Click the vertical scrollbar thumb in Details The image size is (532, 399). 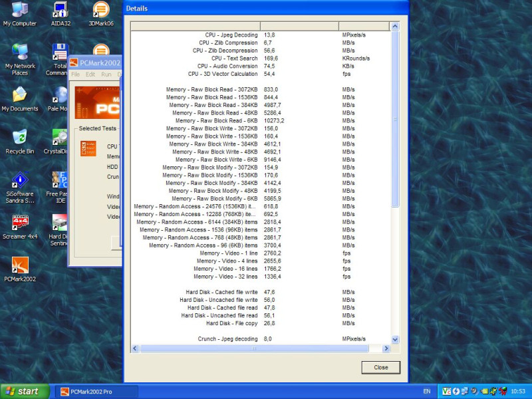[395, 119]
